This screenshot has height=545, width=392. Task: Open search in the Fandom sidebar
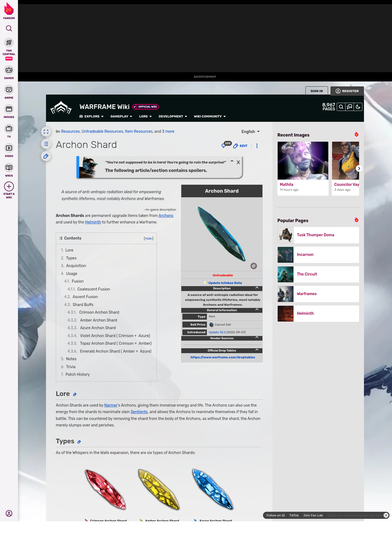click(9, 28)
